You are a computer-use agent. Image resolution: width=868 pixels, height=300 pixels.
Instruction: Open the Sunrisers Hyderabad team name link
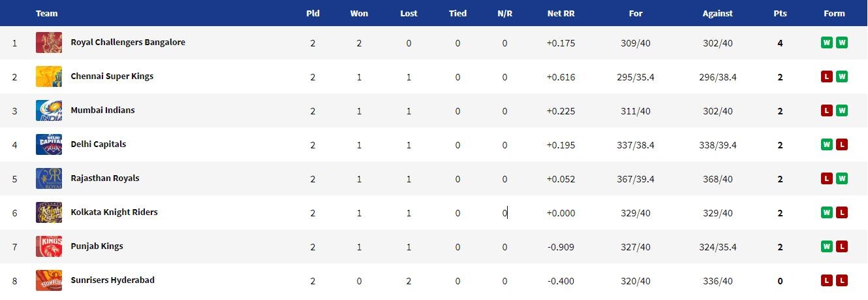pyautogui.click(x=113, y=280)
